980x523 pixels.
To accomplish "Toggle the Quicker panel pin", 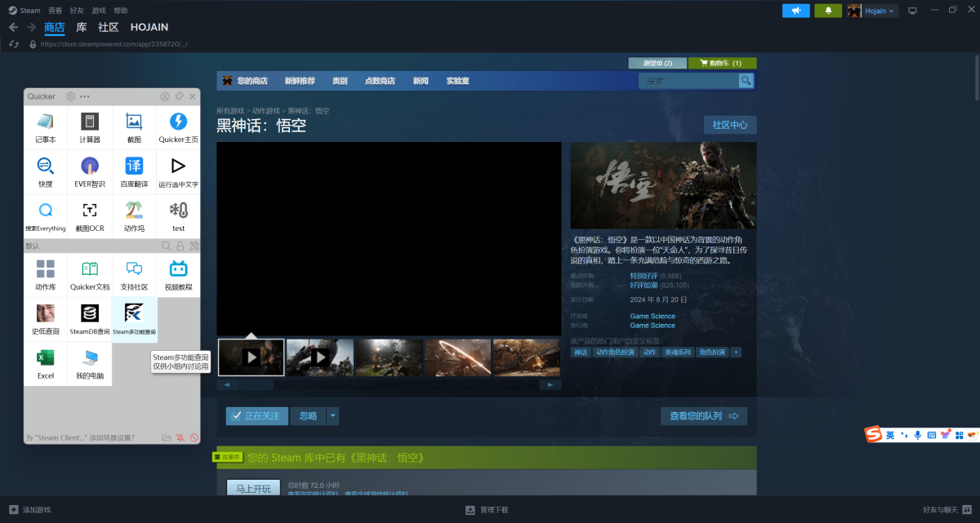I will pos(179,96).
